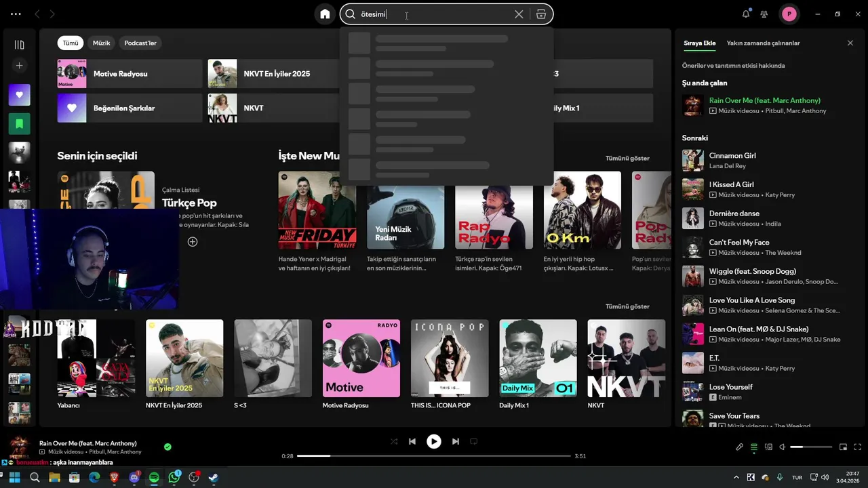This screenshot has width=868, height=488.
Task: Open the mini player
Action: (844, 447)
